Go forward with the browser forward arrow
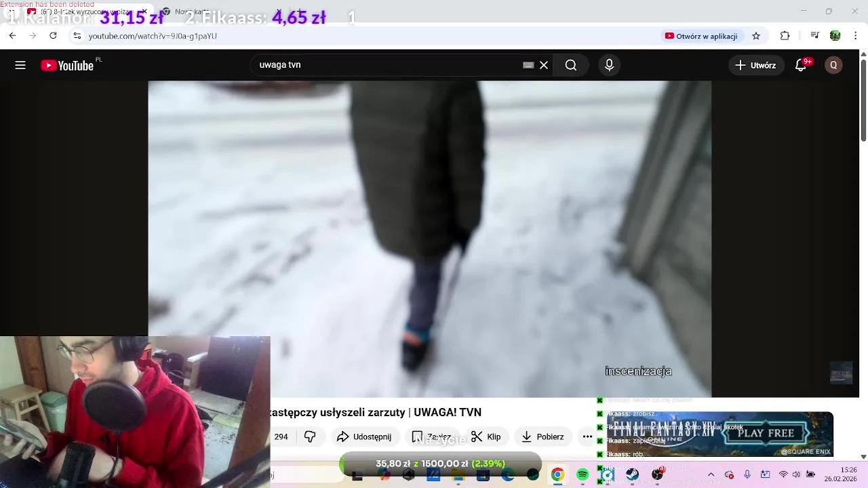This screenshot has height=488, width=868. tap(33, 36)
